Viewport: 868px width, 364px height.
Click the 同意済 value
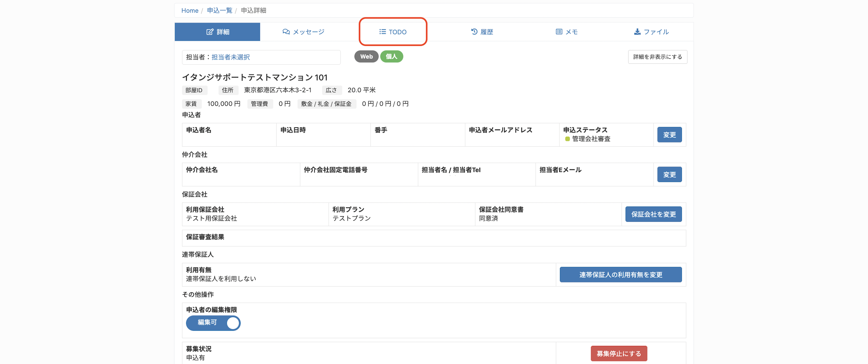click(x=488, y=218)
